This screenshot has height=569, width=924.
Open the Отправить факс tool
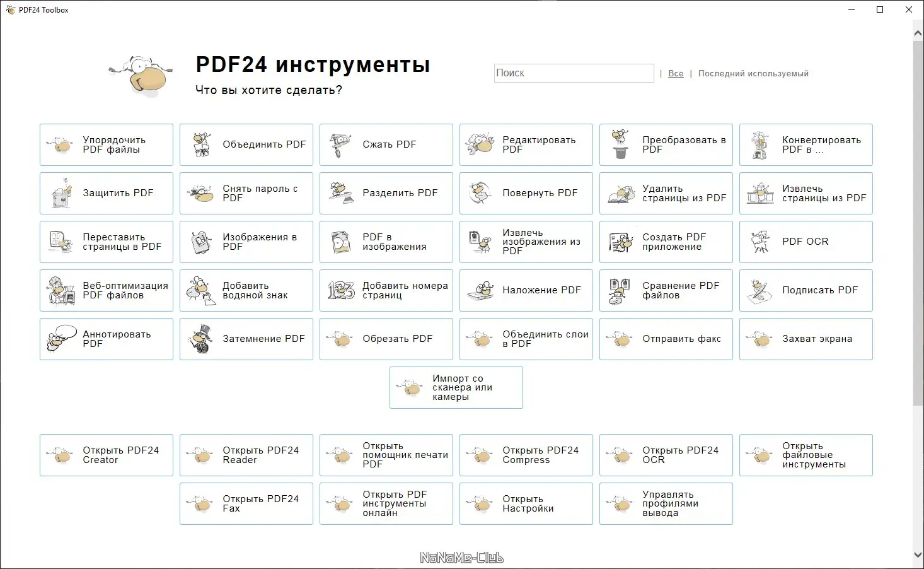pos(666,339)
